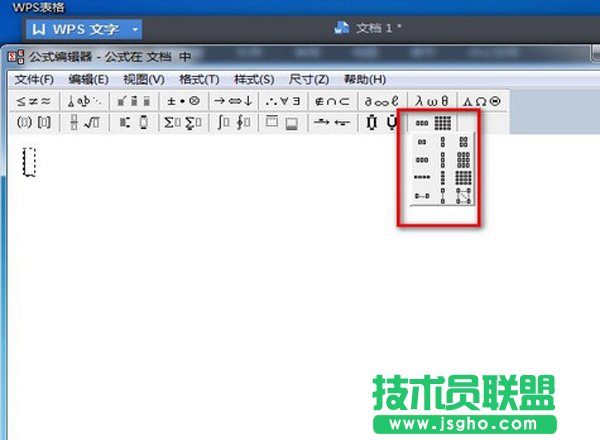The image size is (600, 440).
Task: Open the 文件(F) menu
Action: click(34, 79)
